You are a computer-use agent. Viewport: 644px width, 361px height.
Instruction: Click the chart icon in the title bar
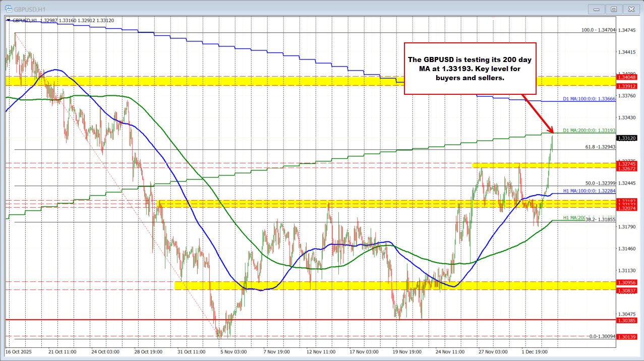[x=8, y=9]
